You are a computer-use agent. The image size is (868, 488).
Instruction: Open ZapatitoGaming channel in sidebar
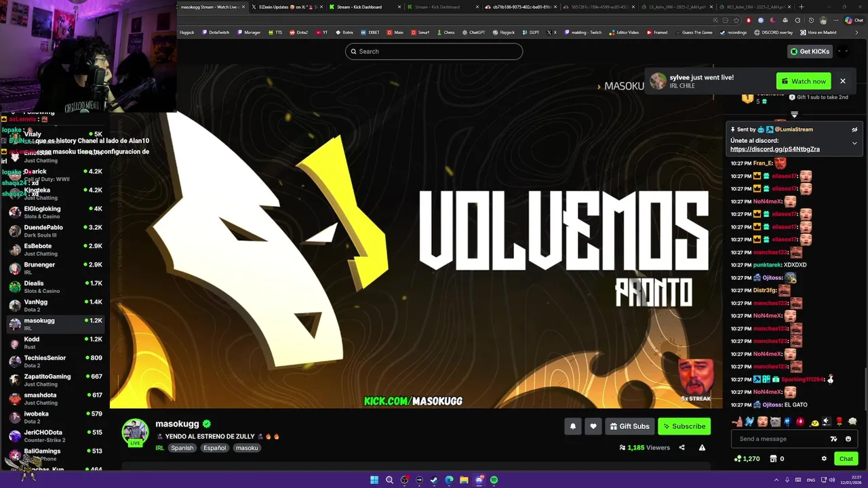(55, 380)
